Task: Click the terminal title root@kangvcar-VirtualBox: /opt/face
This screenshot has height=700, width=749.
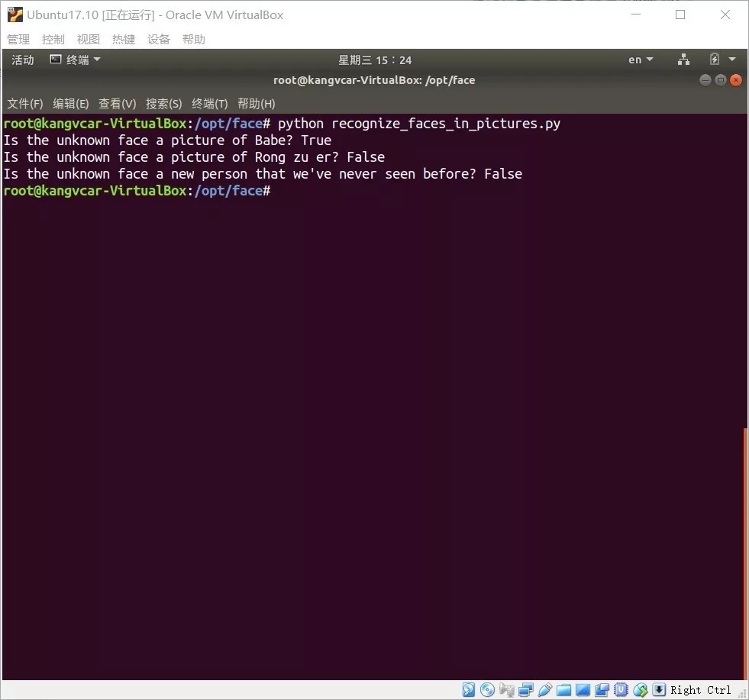Action: [374, 80]
